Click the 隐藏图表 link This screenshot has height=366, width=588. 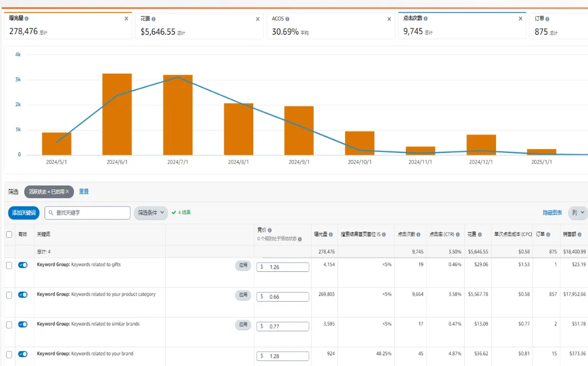(x=552, y=212)
